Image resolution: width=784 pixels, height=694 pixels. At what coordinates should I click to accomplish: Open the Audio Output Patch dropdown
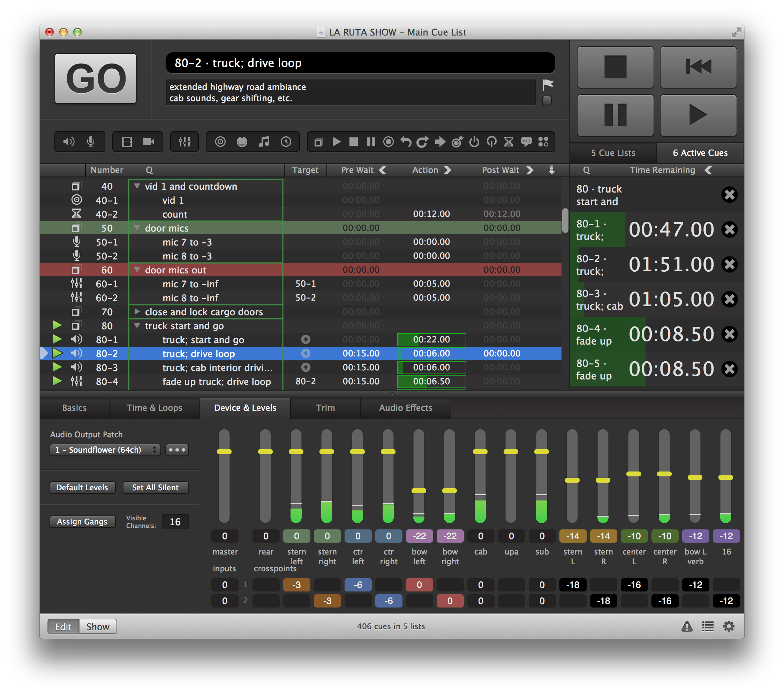pos(105,450)
